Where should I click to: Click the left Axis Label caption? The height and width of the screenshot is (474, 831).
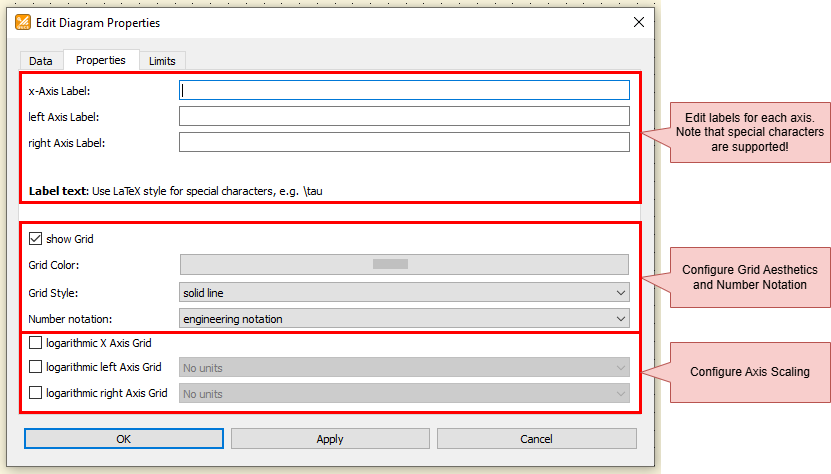pos(64,117)
